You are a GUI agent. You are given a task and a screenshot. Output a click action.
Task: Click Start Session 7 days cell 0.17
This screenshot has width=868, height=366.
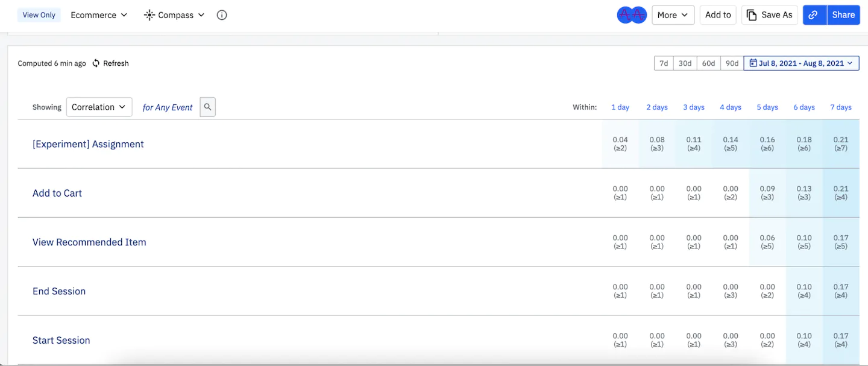pyautogui.click(x=841, y=340)
